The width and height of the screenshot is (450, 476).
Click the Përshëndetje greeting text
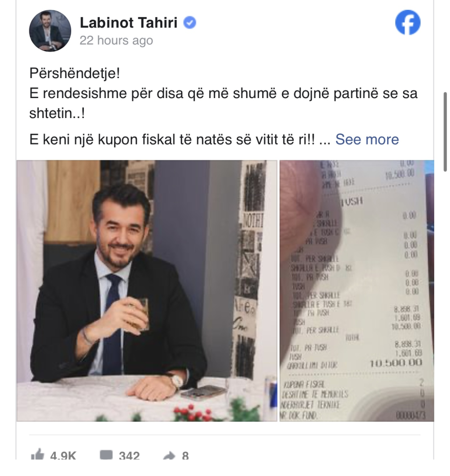(x=75, y=73)
